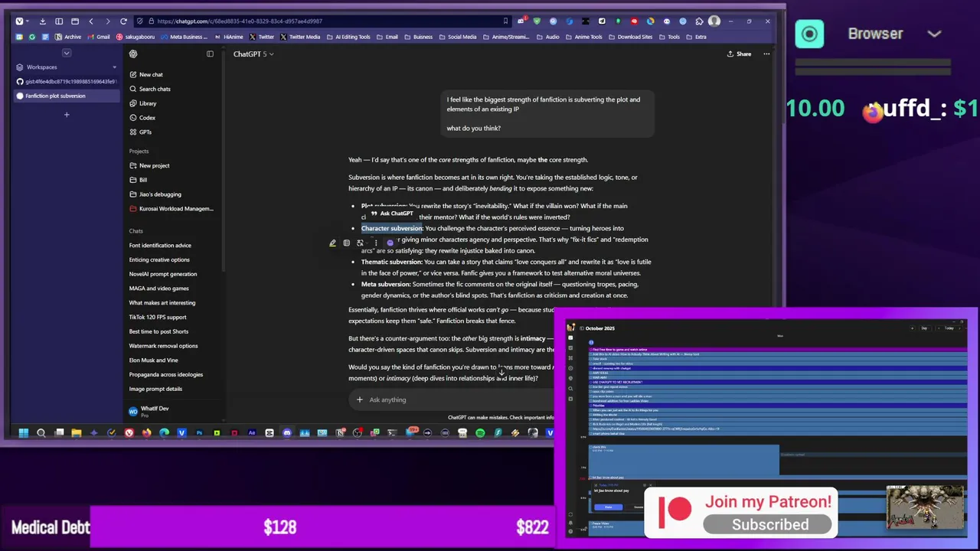Select the gist workspace tab
Screen dimensions: 980x551
click(x=66, y=82)
